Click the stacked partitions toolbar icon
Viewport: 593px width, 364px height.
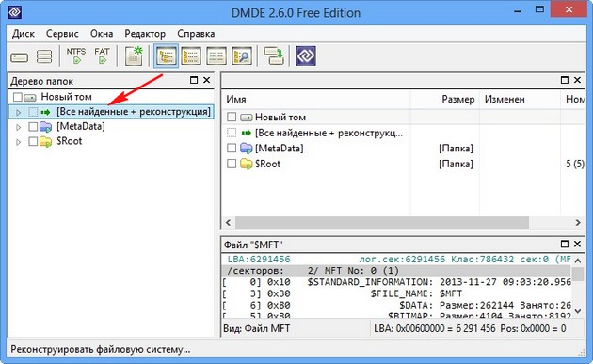pyautogui.click(x=44, y=56)
